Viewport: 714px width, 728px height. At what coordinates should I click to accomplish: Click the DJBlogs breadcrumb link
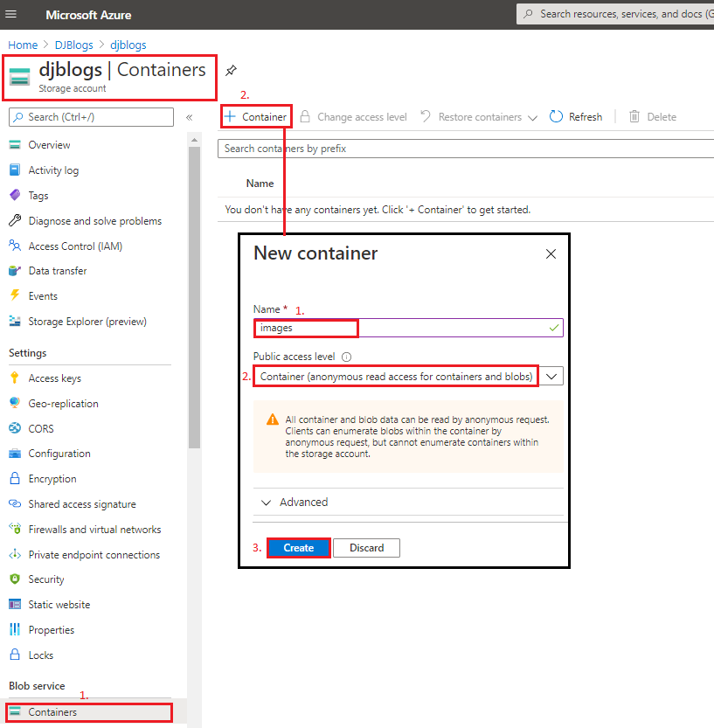pos(73,45)
